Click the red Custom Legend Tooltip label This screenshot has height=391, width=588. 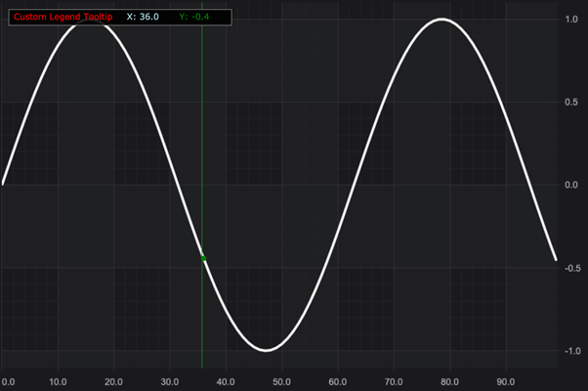click(63, 18)
